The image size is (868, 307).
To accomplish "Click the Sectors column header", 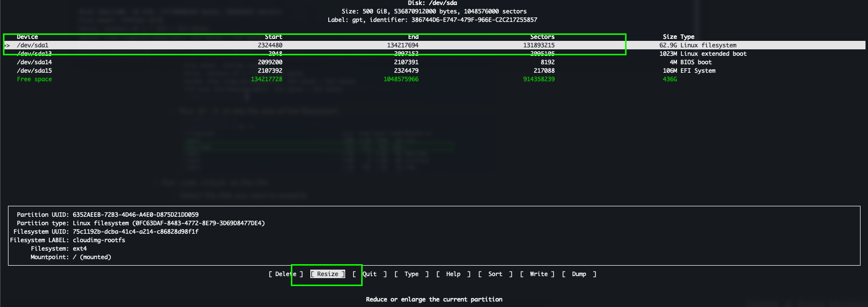I will [x=542, y=37].
